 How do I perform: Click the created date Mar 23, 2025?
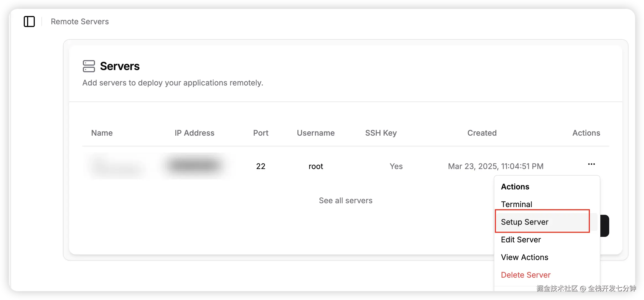495,166
